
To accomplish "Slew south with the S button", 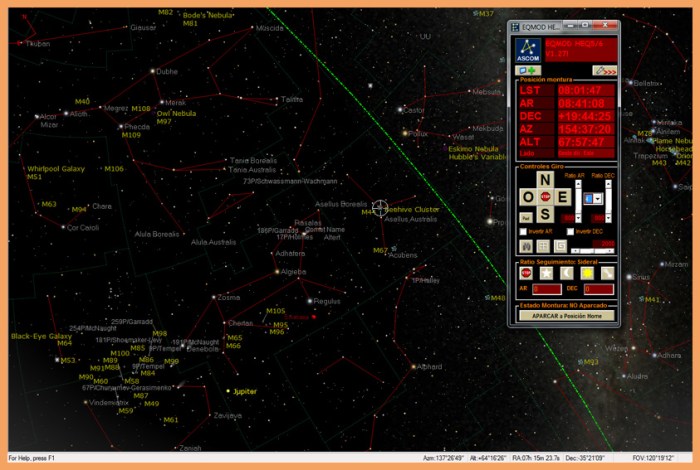I will point(545,214).
